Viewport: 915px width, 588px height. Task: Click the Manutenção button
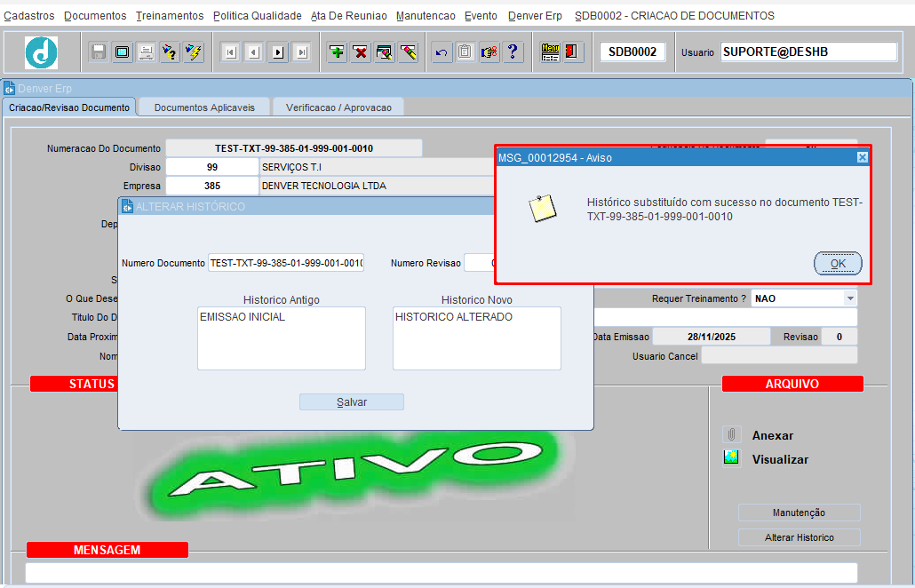[x=799, y=513]
